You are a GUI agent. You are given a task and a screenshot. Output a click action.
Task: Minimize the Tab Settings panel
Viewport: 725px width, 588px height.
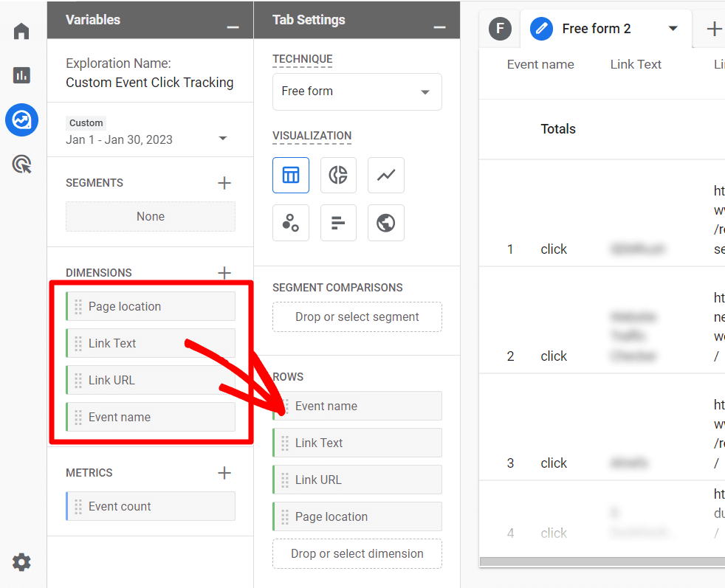[x=439, y=27]
